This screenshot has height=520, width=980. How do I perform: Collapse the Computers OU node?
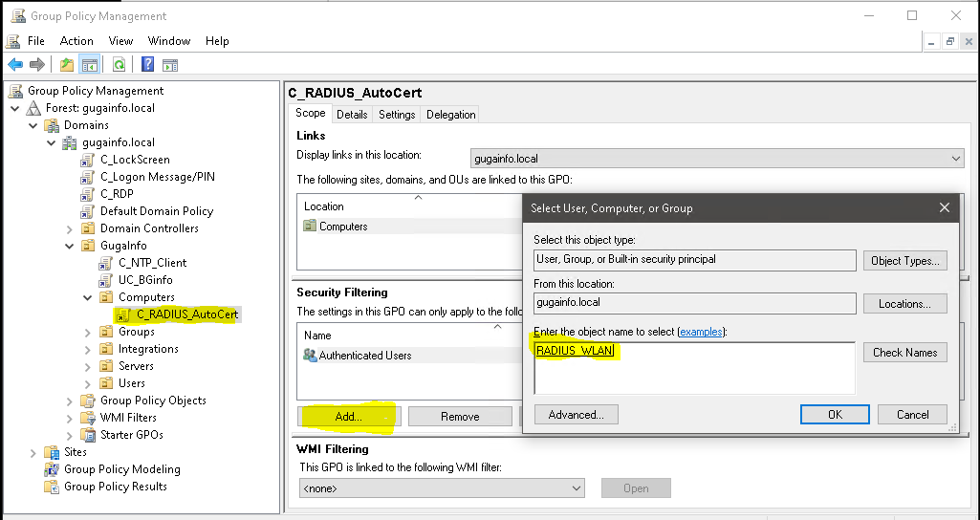[x=88, y=298]
